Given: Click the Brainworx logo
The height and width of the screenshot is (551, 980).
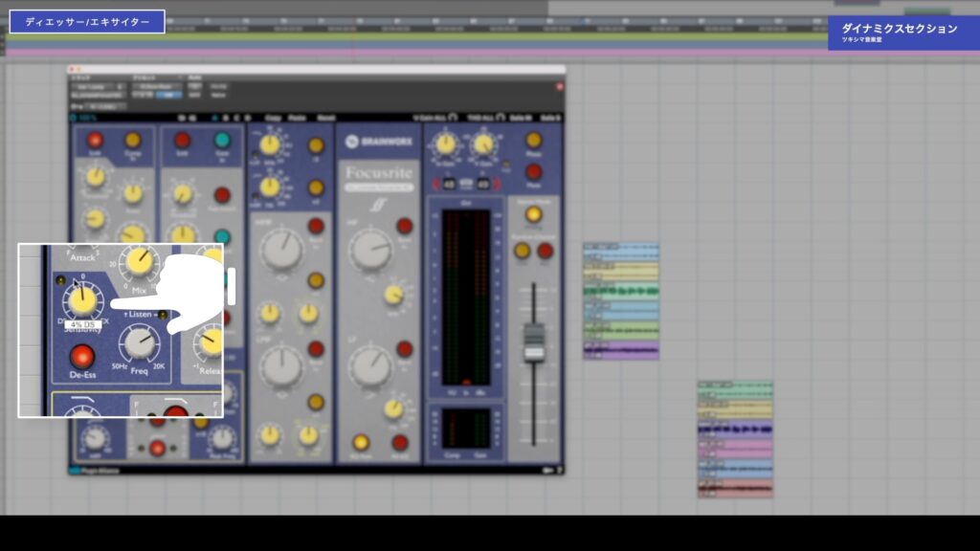Looking at the screenshot, I should (x=379, y=142).
